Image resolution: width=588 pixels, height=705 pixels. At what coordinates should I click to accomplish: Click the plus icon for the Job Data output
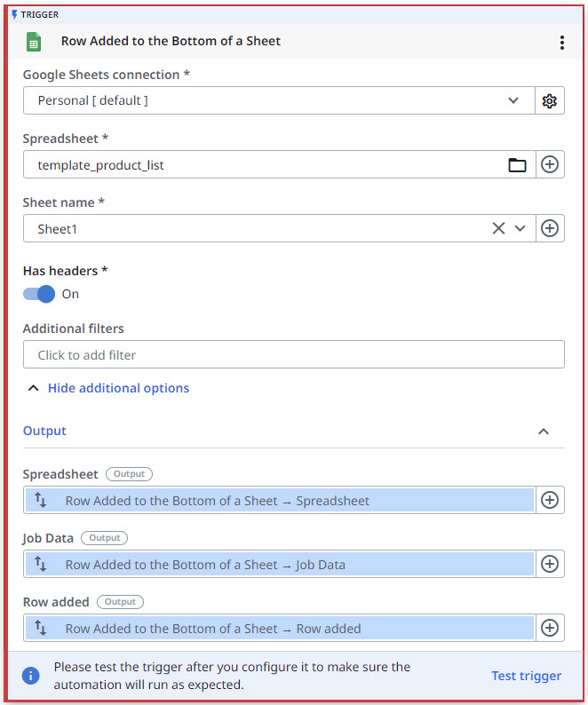point(549,564)
